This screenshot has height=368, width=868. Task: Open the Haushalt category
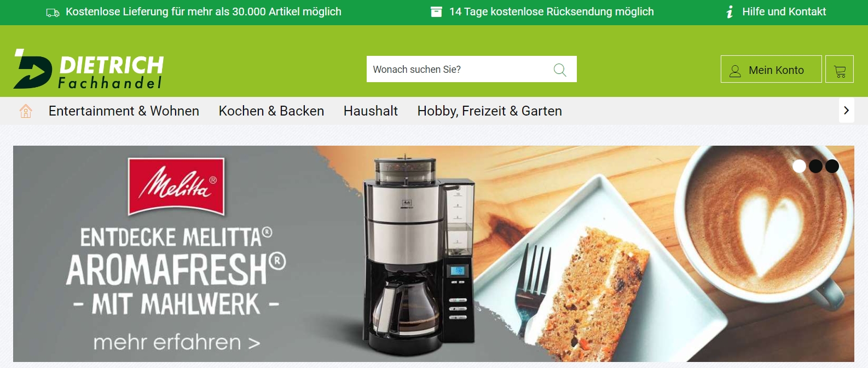pyautogui.click(x=371, y=111)
